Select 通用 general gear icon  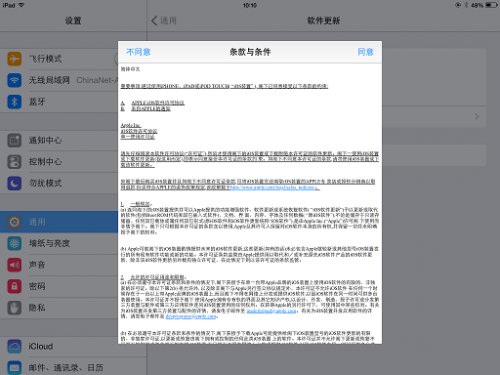click(x=14, y=222)
